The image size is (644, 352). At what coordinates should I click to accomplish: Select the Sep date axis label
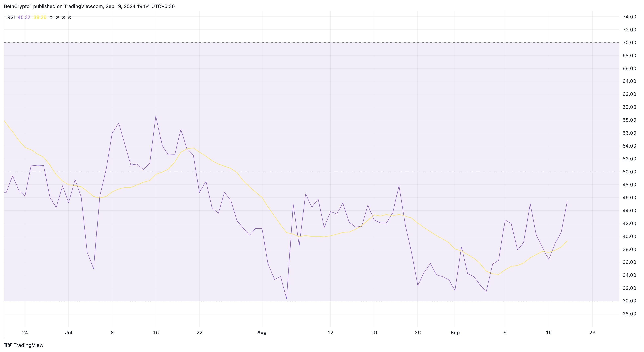click(x=455, y=332)
